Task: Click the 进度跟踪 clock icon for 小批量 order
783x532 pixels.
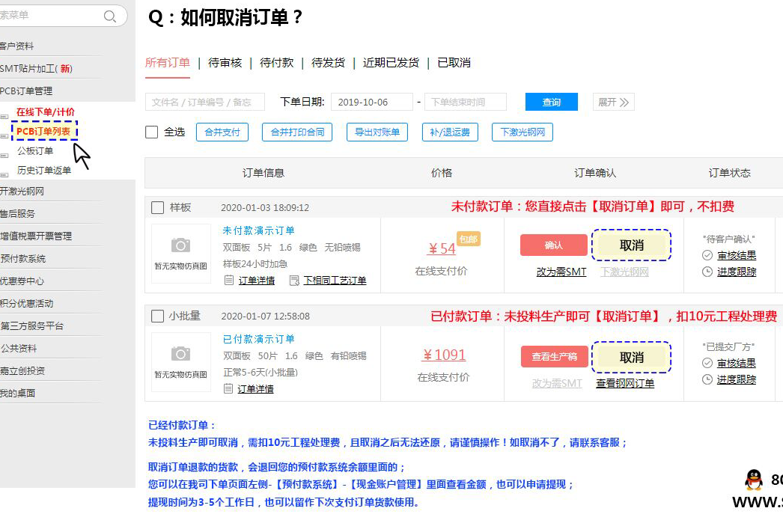Action: (707, 380)
